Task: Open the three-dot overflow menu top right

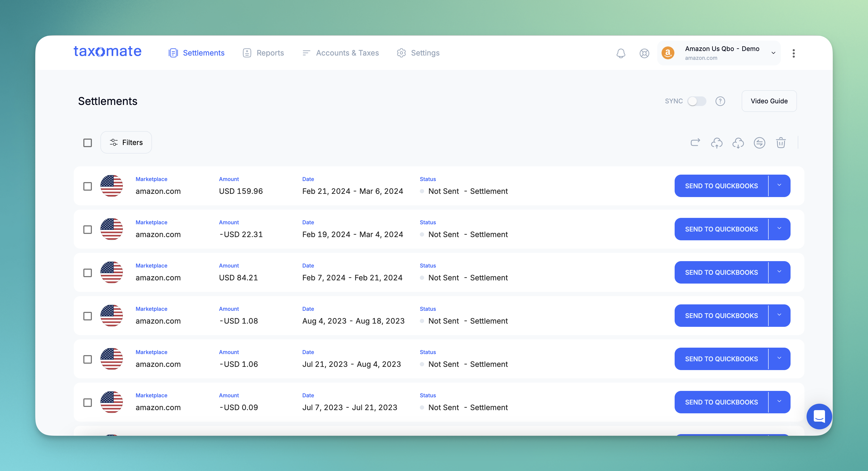Action: click(x=793, y=53)
